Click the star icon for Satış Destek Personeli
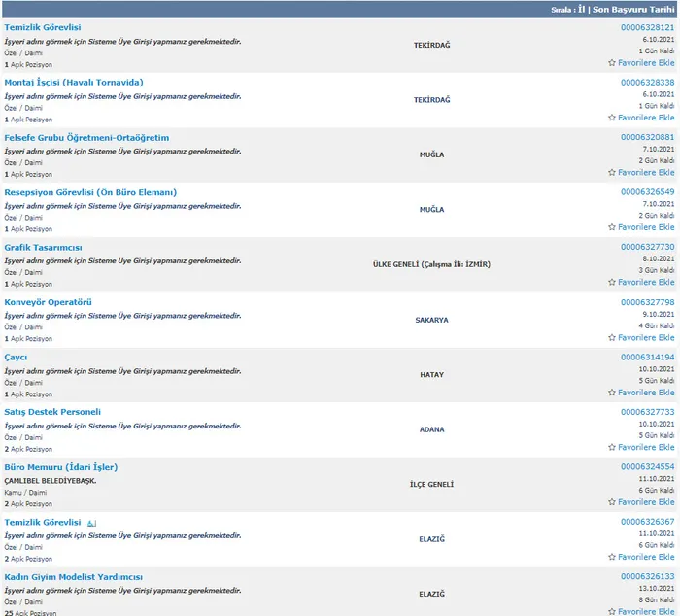 [612, 448]
